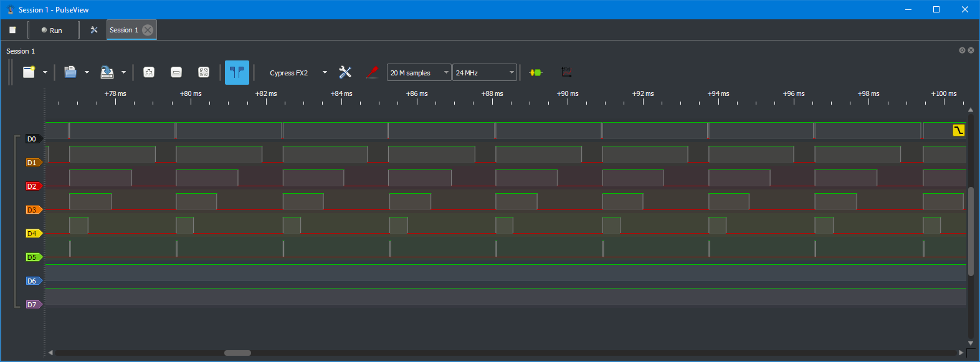Switch to the Session 1 tab
This screenshot has height=362, width=980.
coord(124,30)
